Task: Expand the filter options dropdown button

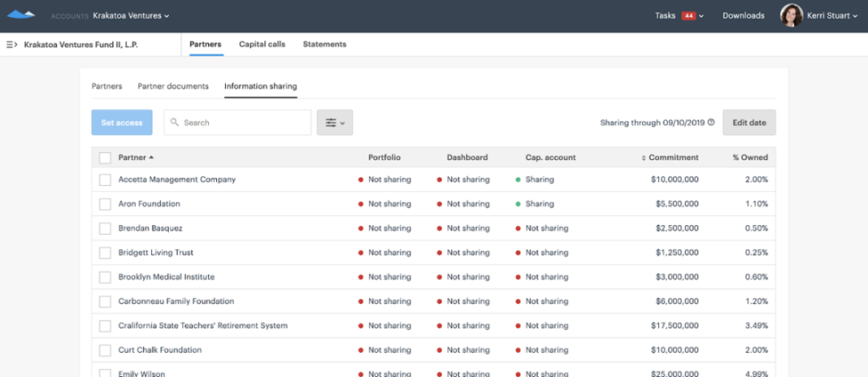Action: 335,122
